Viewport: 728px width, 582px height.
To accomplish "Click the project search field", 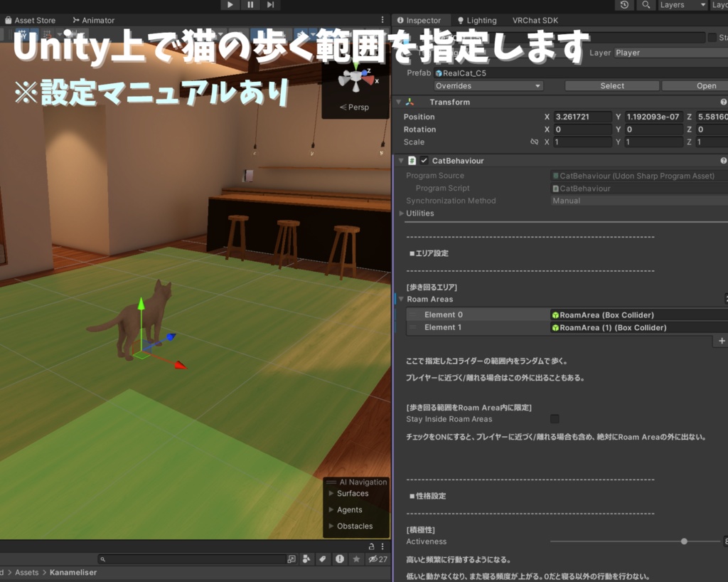I will tap(192, 559).
